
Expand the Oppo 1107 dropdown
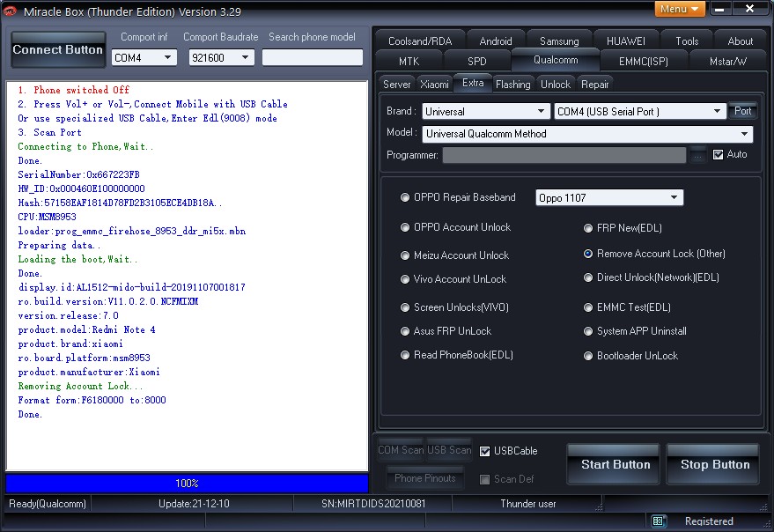point(609,197)
